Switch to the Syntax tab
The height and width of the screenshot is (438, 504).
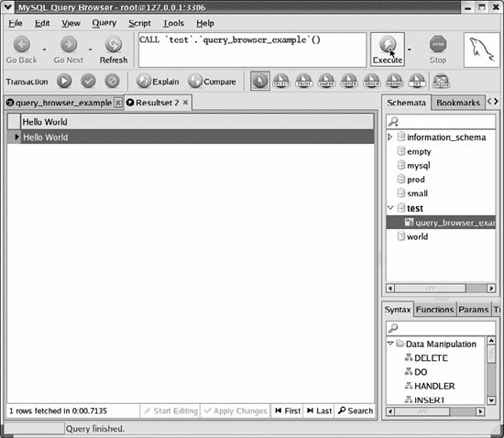398,310
